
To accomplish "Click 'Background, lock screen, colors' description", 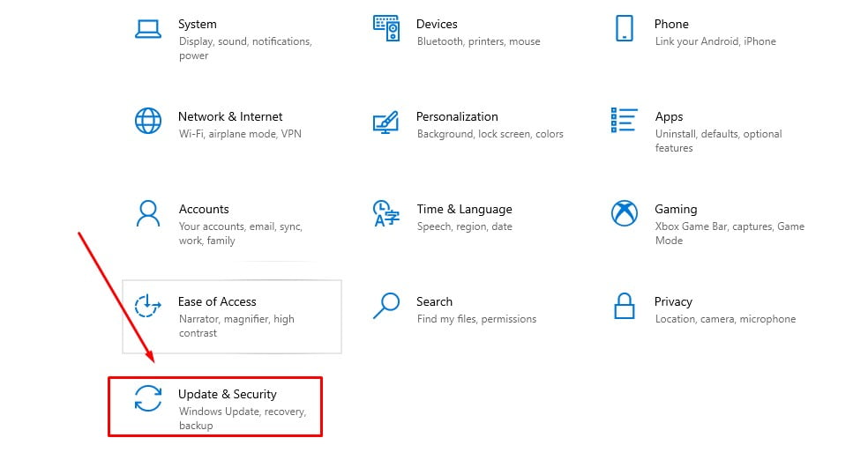I will point(490,134).
